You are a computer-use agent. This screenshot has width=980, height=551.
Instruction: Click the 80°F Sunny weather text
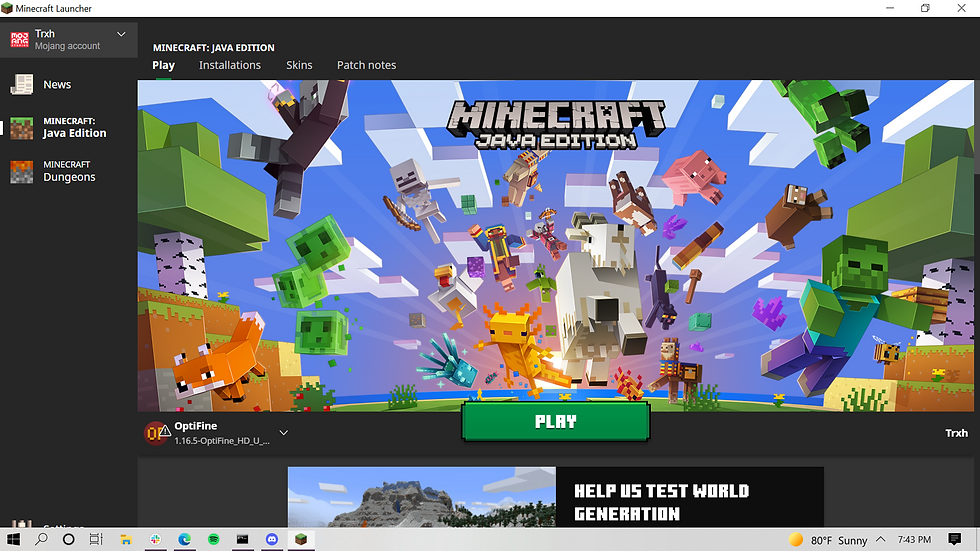(x=839, y=540)
